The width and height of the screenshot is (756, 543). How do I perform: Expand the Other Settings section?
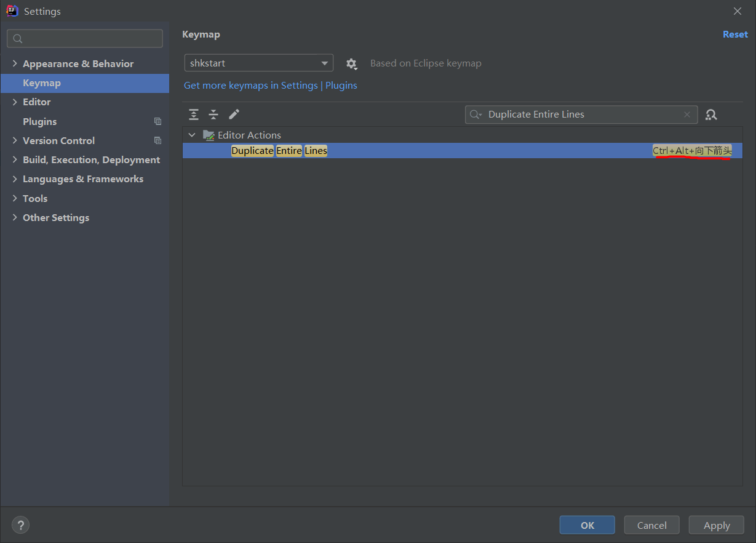[15, 218]
